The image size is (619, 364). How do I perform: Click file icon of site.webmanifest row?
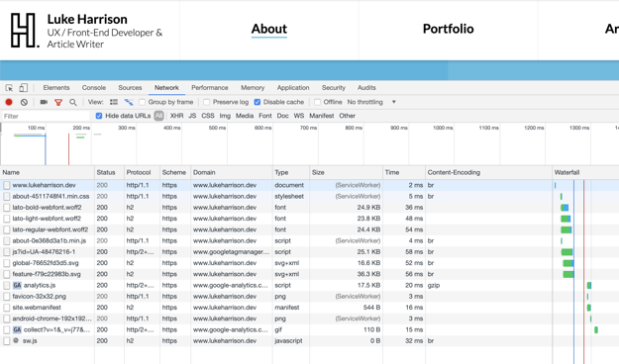(x=7, y=308)
